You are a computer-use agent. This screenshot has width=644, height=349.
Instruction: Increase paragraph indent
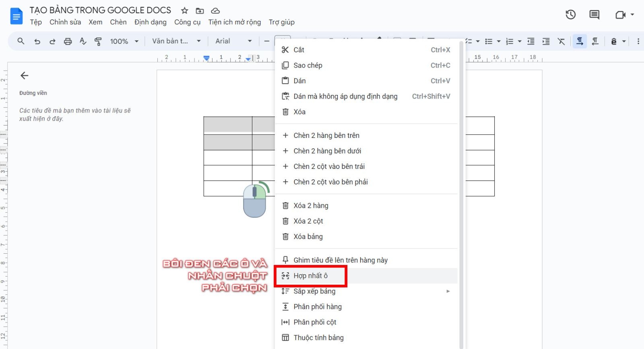[546, 41]
